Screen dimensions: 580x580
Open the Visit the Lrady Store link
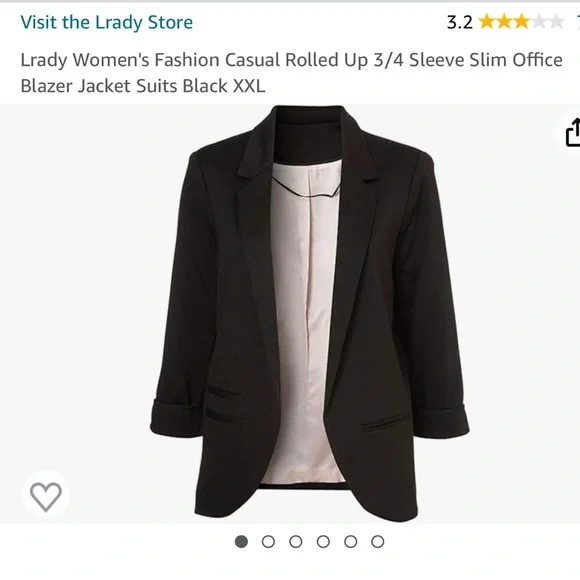107,22
